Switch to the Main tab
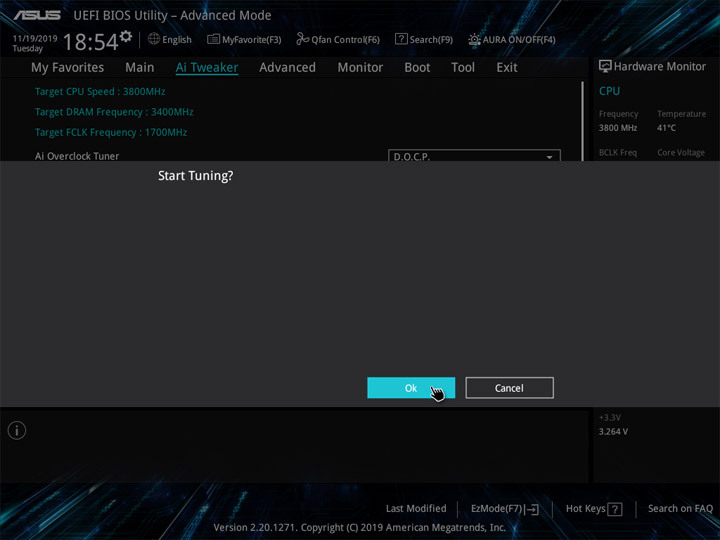Image resolution: width=720 pixels, height=540 pixels. [x=140, y=68]
